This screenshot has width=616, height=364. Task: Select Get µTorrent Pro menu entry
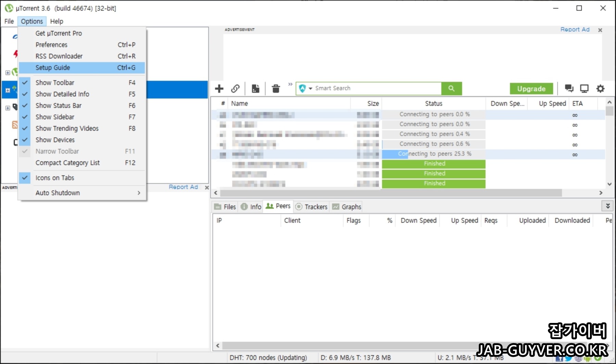(82, 33)
